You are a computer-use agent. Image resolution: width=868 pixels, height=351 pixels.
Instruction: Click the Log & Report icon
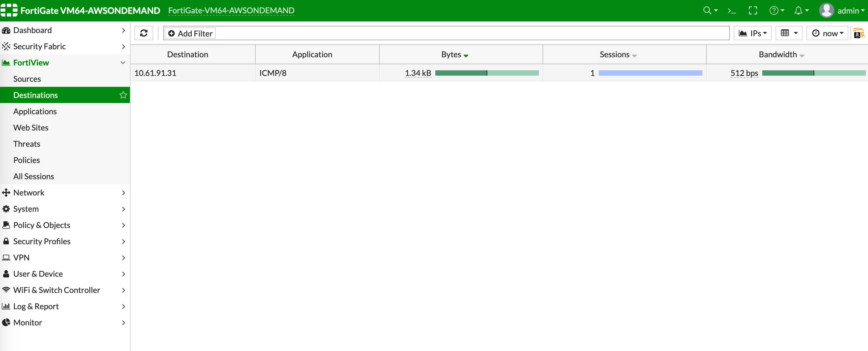[x=6, y=306]
